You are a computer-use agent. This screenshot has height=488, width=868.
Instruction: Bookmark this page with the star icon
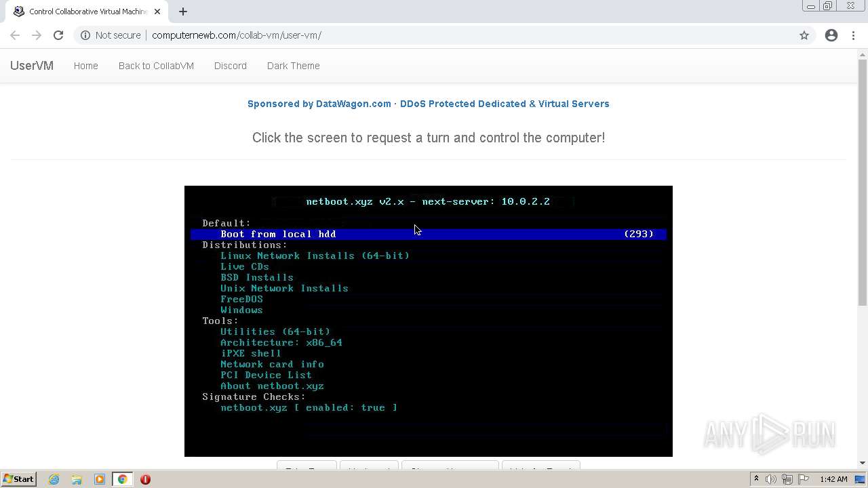pyautogui.click(x=804, y=35)
